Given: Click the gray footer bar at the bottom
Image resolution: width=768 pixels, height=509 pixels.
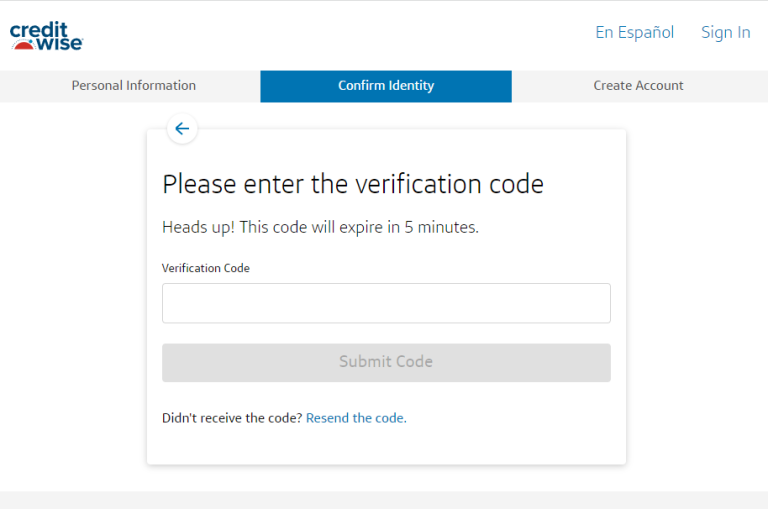Looking at the screenshot, I should click(384, 500).
